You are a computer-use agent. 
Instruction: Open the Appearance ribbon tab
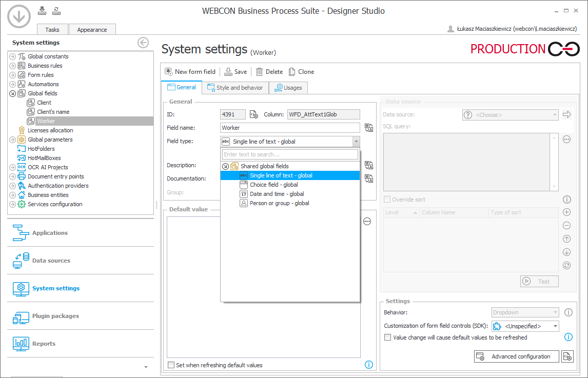tap(92, 30)
